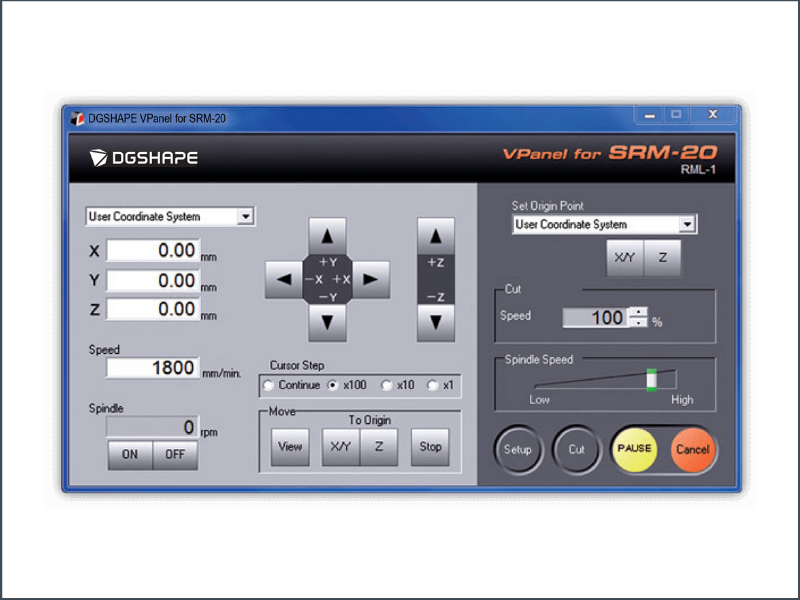
Task: Turn the spindle OFF
Action: (x=175, y=454)
